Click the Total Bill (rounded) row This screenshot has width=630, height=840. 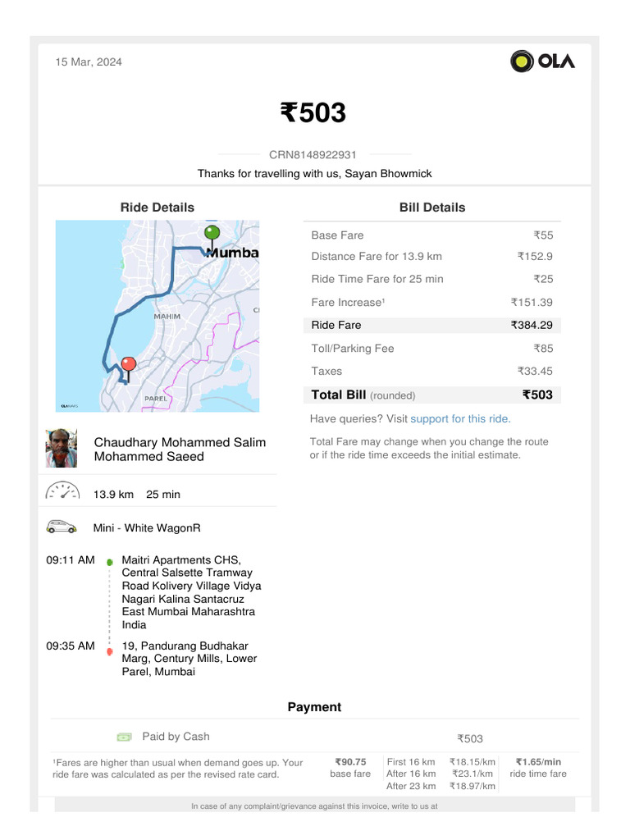coord(432,395)
